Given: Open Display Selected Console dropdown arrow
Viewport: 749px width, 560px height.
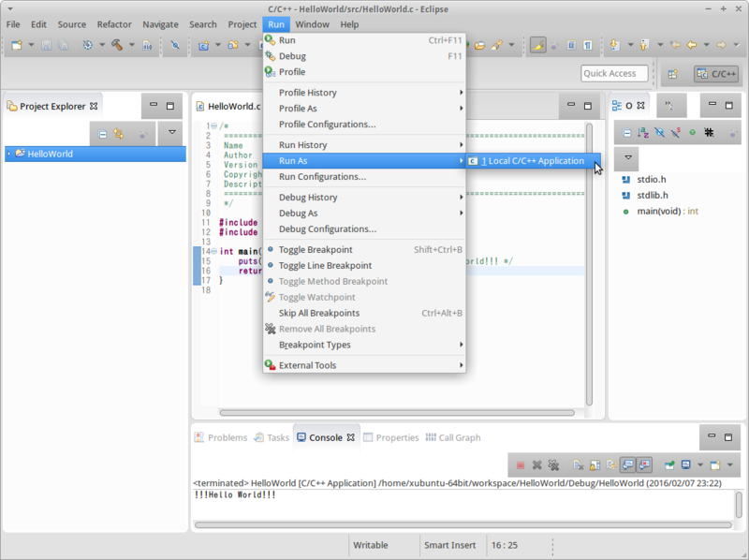Looking at the screenshot, I should (x=700, y=464).
